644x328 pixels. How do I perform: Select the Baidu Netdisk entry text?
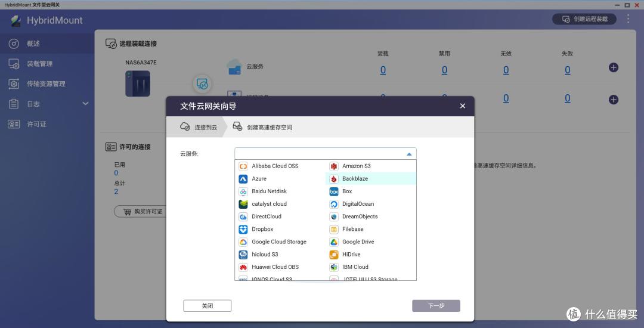pos(269,191)
